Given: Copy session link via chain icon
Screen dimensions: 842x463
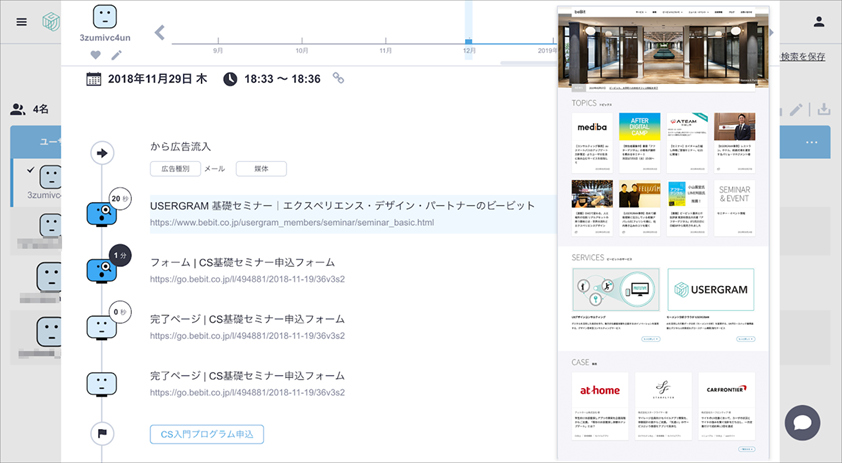Looking at the screenshot, I should pos(338,78).
